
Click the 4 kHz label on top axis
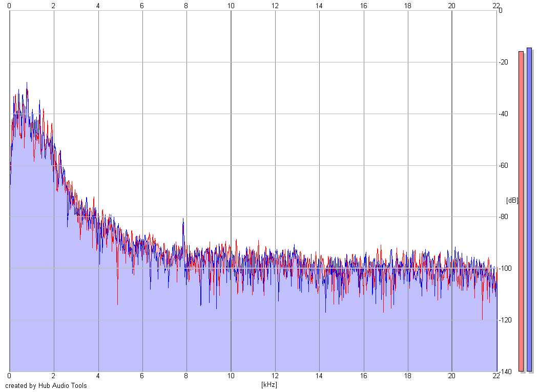click(x=98, y=6)
